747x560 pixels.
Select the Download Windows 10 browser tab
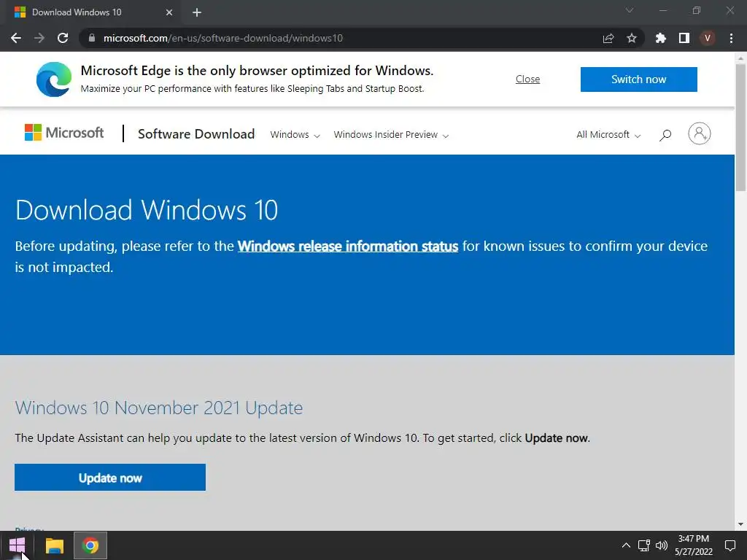93,12
